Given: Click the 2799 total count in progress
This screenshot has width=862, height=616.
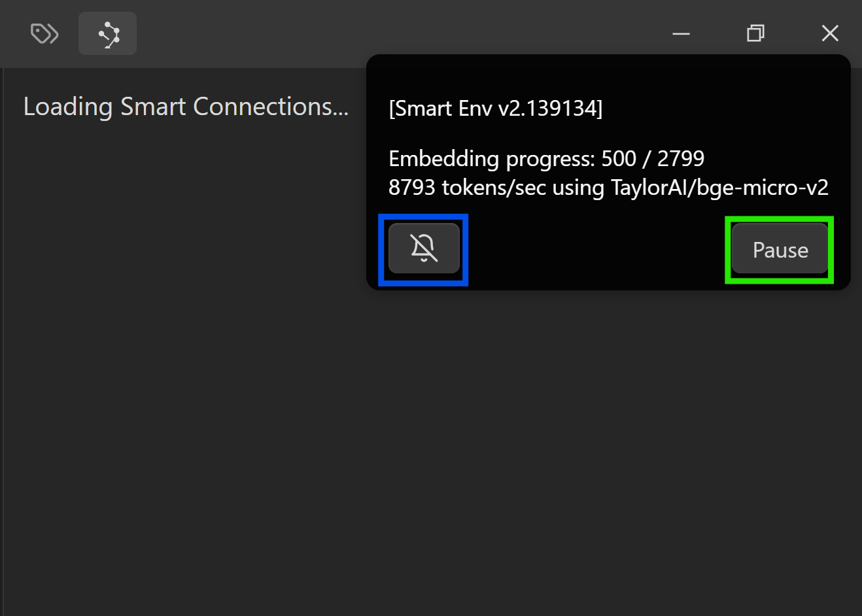Looking at the screenshot, I should pyautogui.click(x=680, y=158).
